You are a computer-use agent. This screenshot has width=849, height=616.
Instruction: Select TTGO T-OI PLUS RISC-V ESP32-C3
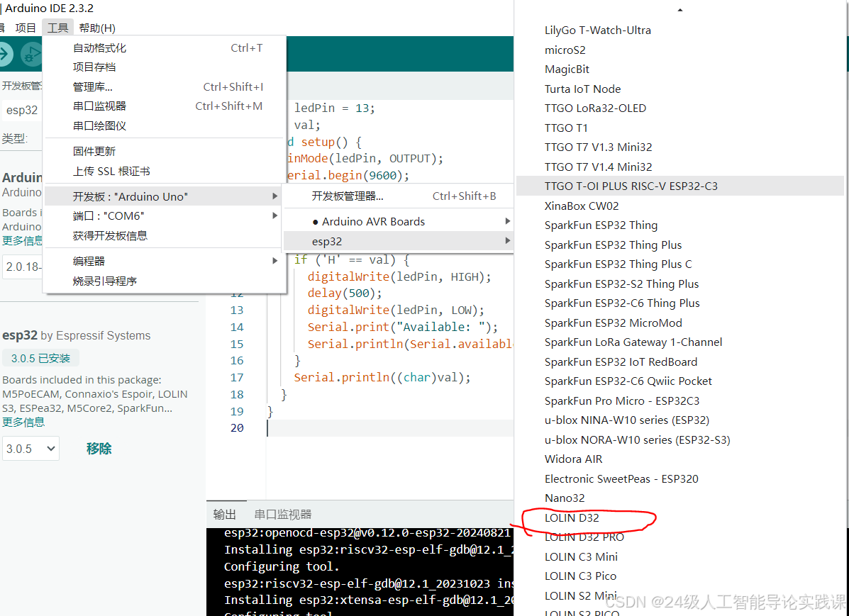679,186
